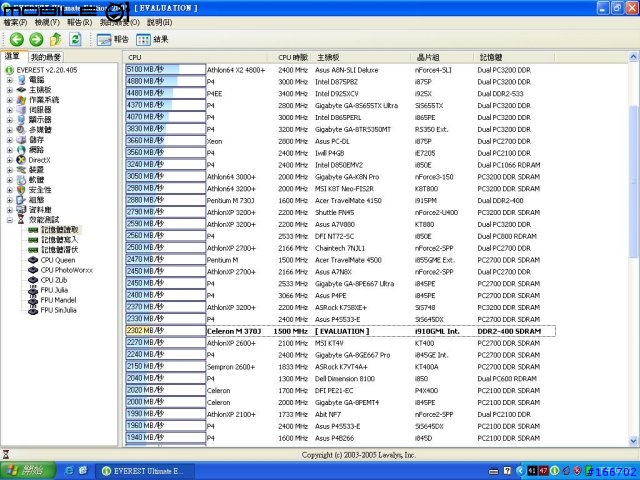Click the Up level arrow icon
The image size is (640, 480).
point(56,39)
